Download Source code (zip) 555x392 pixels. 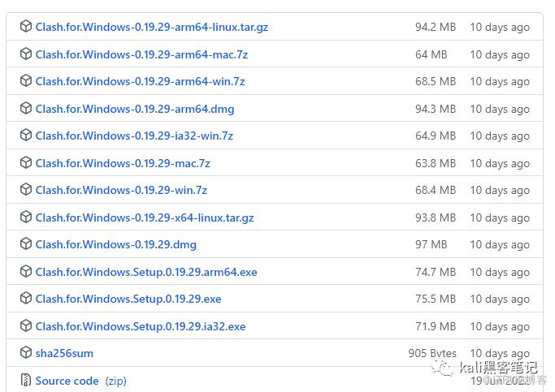80,381
